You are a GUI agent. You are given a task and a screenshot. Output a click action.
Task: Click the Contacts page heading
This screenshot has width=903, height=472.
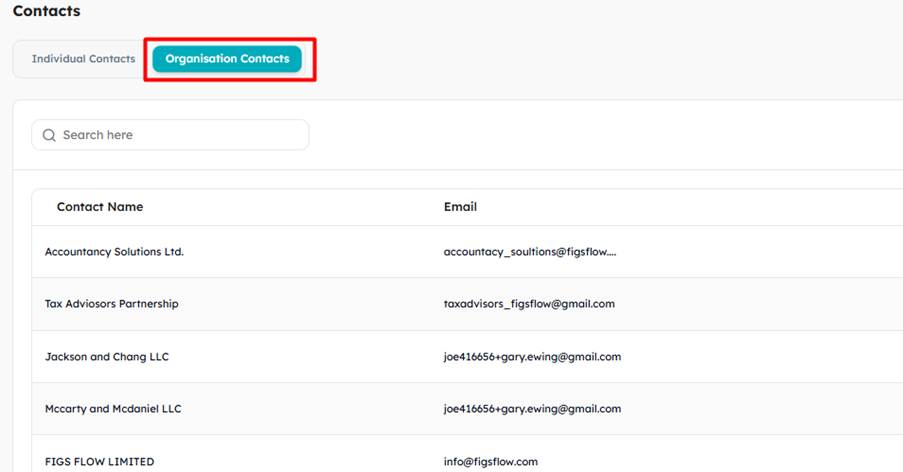(47, 11)
